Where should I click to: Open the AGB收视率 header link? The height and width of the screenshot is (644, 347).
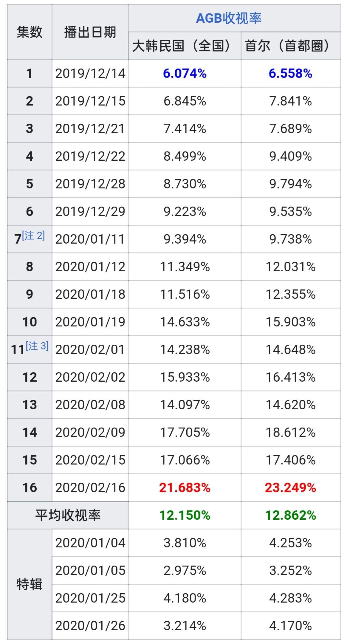pyautogui.click(x=229, y=18)
